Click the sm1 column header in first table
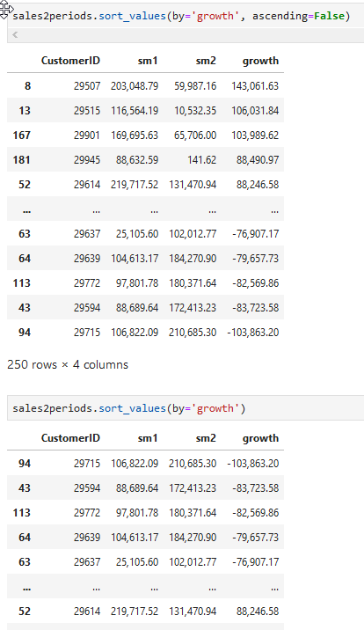364x630 pixels. point(148,61)
